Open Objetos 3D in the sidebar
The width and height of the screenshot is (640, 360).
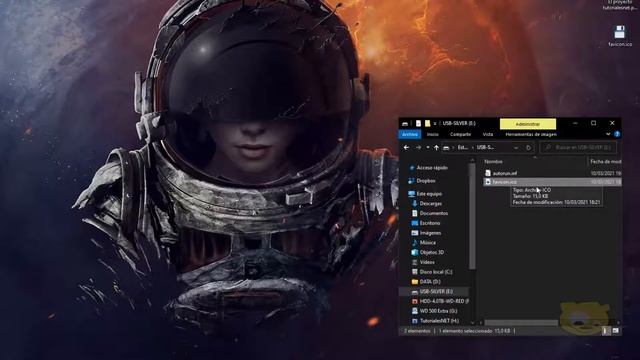point(431,252)
